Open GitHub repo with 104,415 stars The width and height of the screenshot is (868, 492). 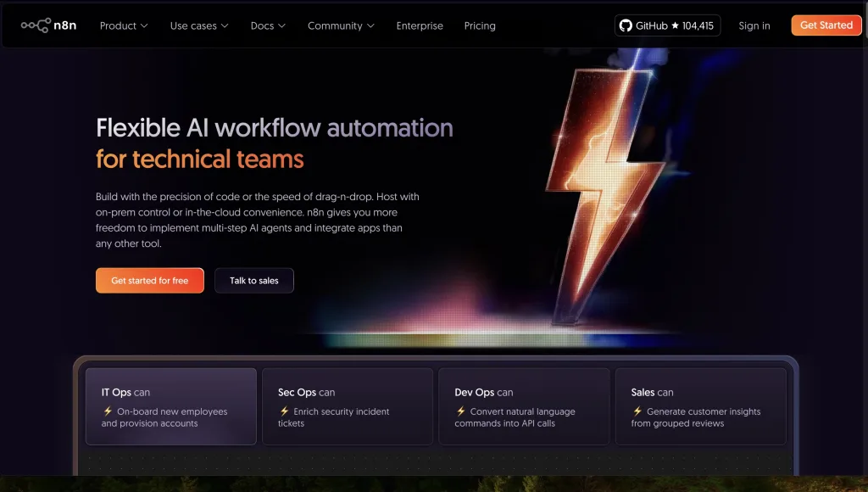coord(668,25)
